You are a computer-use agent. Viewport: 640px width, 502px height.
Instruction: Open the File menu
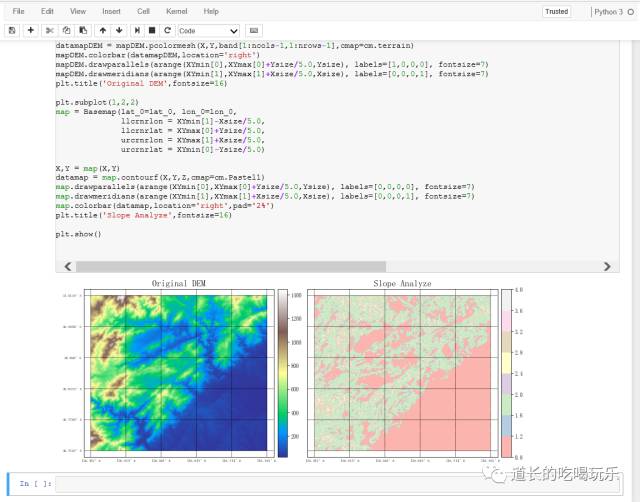pos(18,11)
